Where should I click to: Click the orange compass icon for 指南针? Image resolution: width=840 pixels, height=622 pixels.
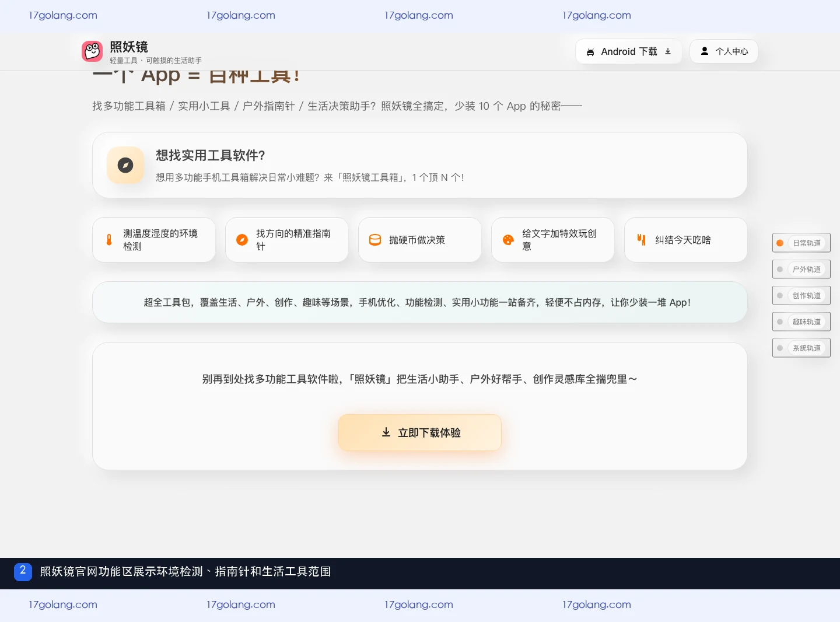coord(242,240)
